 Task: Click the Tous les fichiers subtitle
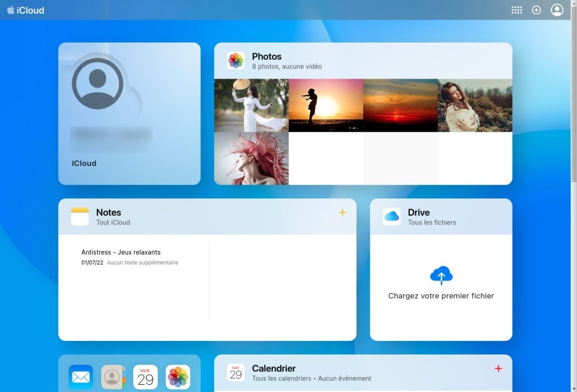[432, 222]
